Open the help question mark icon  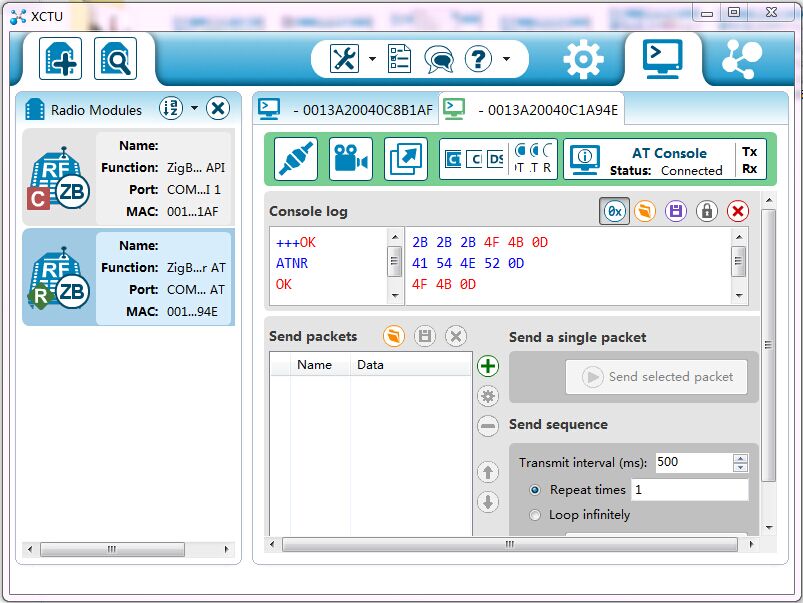pos(478,59)
